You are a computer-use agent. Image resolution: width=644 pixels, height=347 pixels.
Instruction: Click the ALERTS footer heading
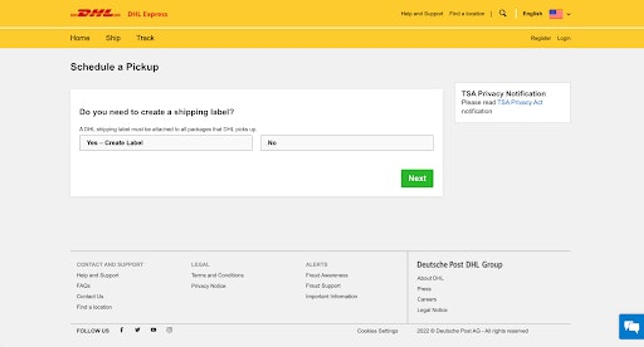pos(316,264)
